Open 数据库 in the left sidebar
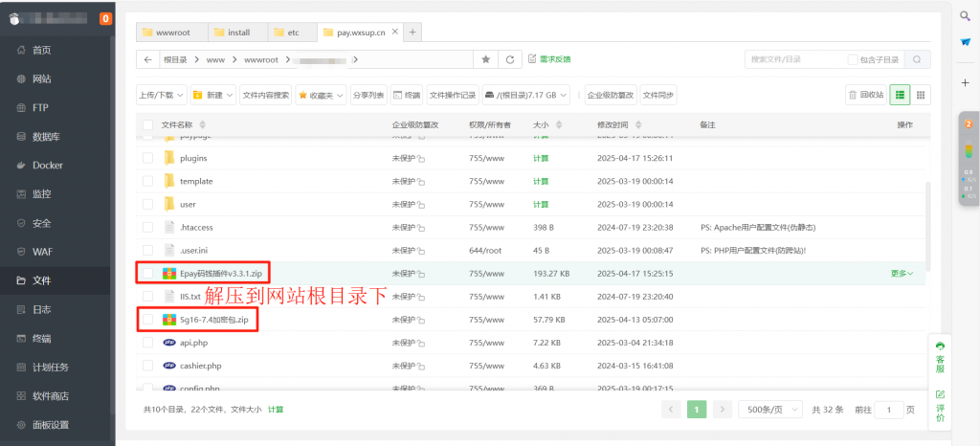 48,136
